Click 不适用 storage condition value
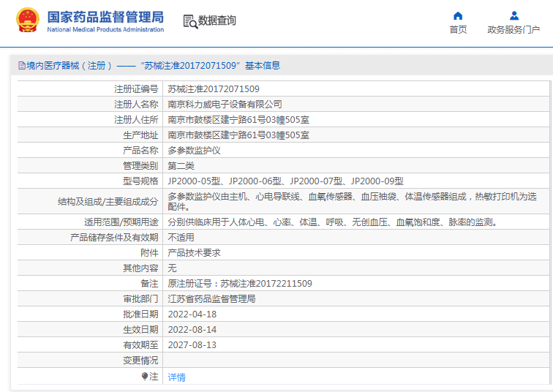553x392 pixels. pos(181,238)
